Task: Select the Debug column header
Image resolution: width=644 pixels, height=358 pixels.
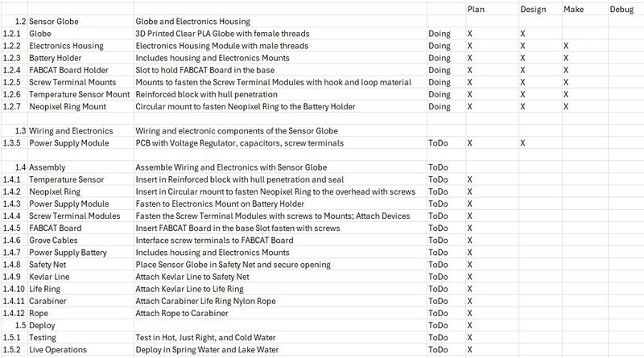Action: [x=621, y=8]
